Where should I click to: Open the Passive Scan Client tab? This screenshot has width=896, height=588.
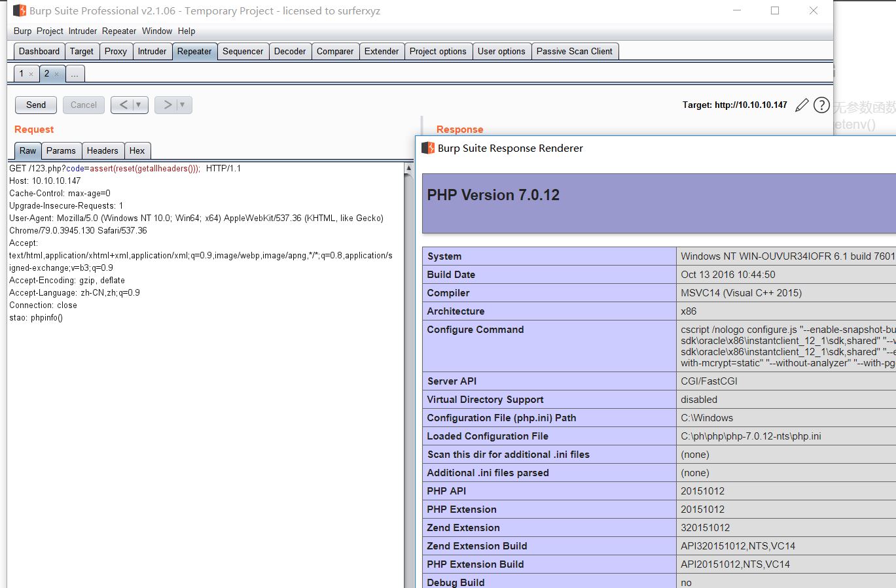tap(575, 51)
